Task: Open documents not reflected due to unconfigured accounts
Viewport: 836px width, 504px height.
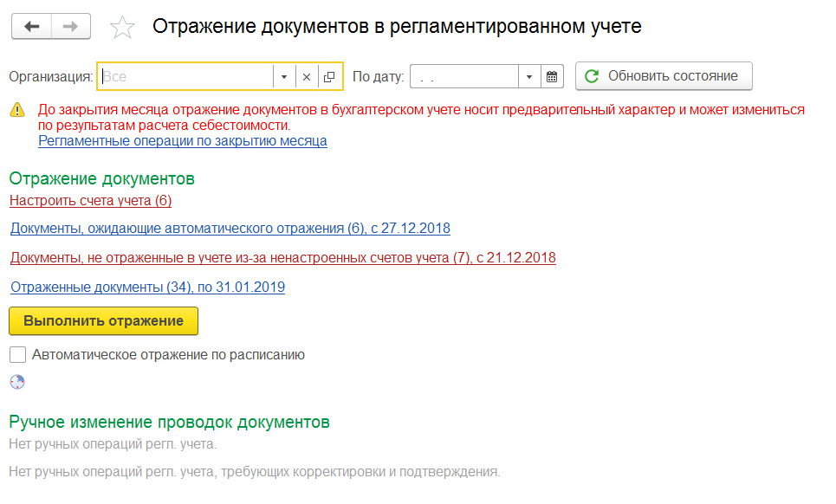Action: tap(283, 258)
